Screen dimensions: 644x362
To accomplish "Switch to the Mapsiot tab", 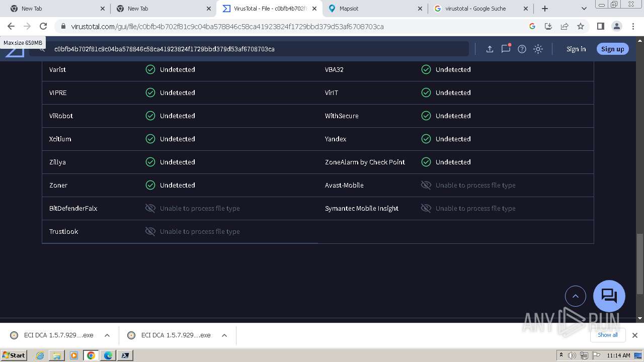I will [x=375, y=9].
